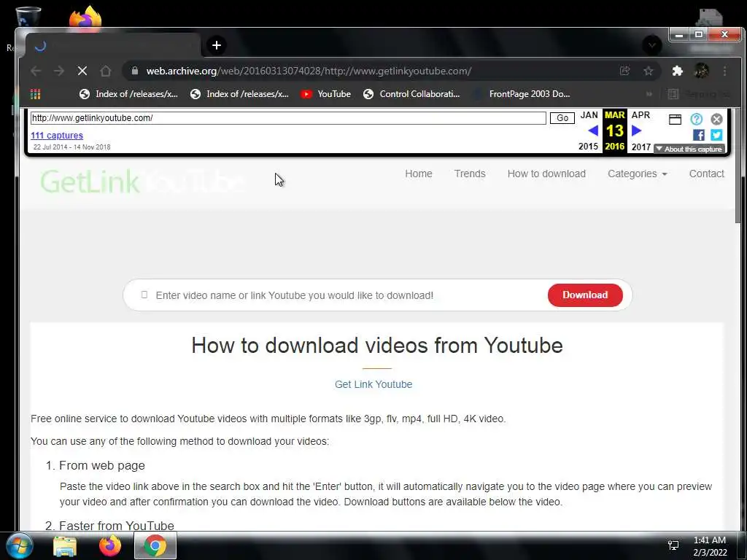747x560 pixels.
Task: Open the first Index of /releases bookmark
Action: (x=128, y=94)
